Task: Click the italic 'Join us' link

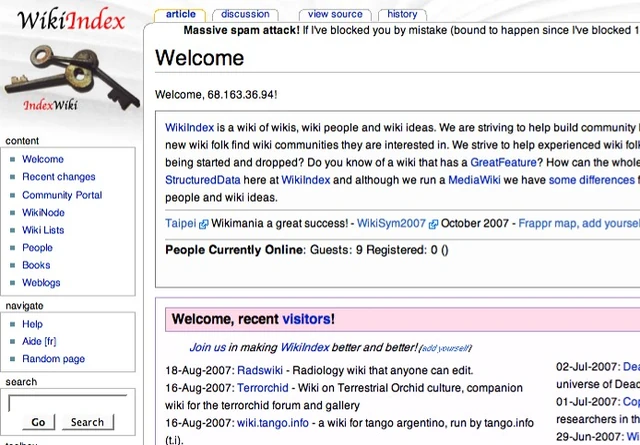Action: 207,347
